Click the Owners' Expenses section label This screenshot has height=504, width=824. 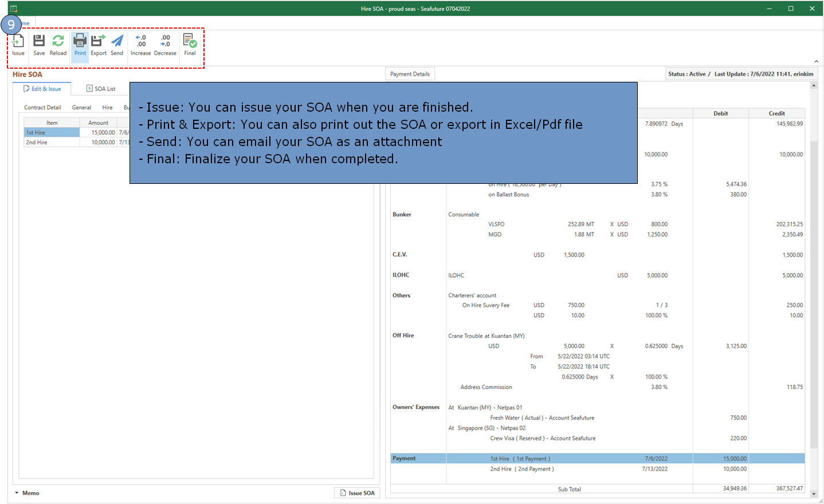tap(416, 407)
